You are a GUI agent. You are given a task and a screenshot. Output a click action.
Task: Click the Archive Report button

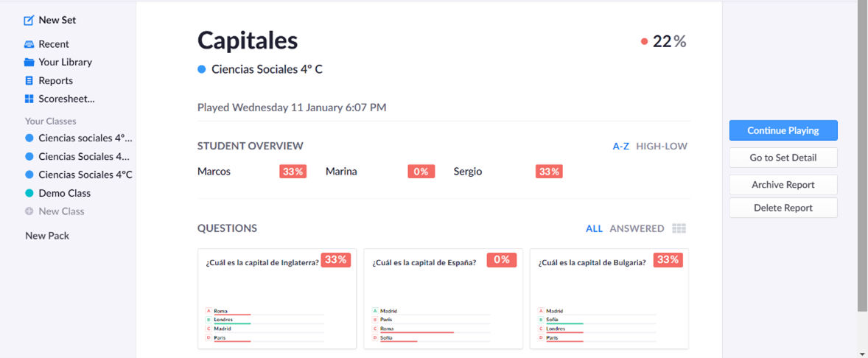tap(783, 185)
